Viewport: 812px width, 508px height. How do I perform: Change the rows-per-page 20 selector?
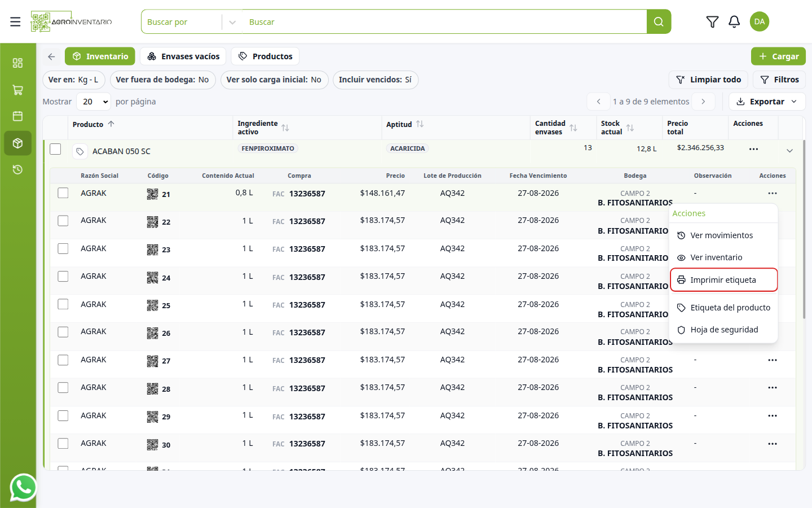(x=94, y=102)
